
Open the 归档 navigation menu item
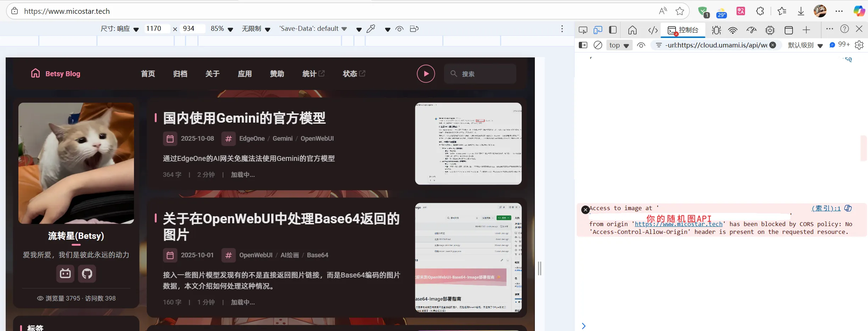(180, 74)
